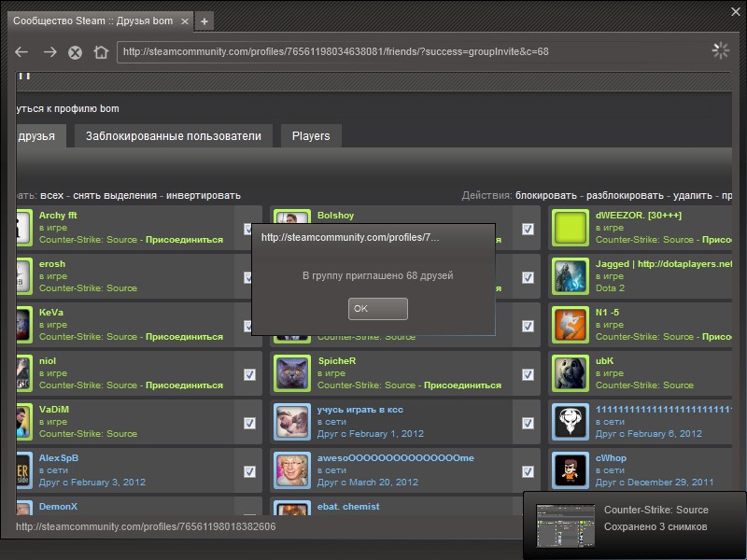Viewport: 747px width, 560px height.
Task: Open N1 -5 profile name
Action: pos(608,313)
